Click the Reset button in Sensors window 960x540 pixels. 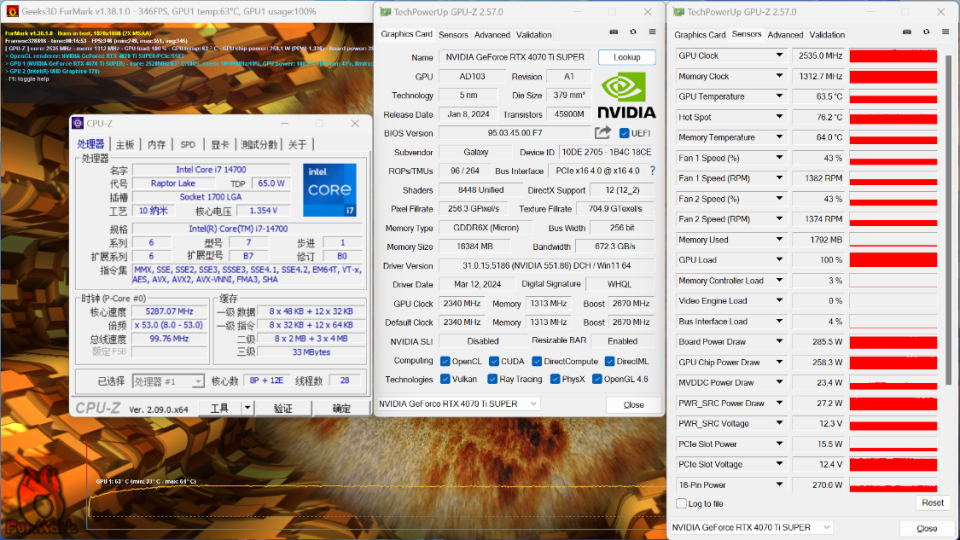[x=932, y=503]
